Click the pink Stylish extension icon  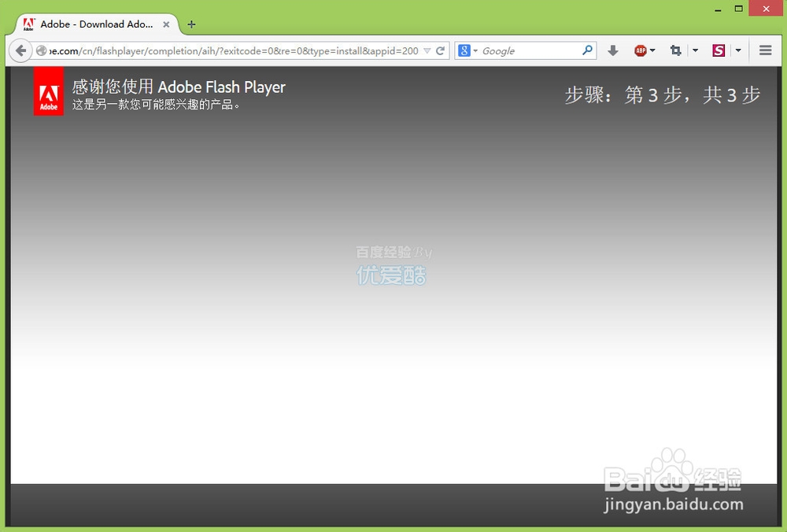(719, 50)
